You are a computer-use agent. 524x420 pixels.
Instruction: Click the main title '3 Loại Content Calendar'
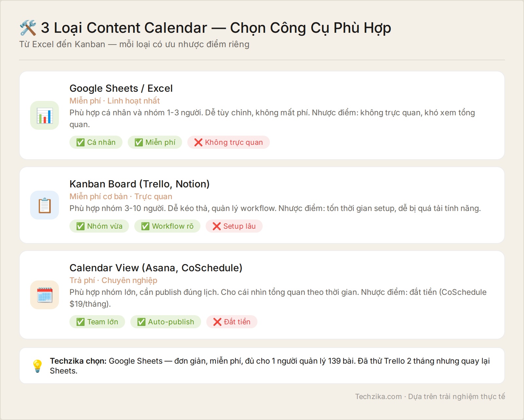coord(124,28)
